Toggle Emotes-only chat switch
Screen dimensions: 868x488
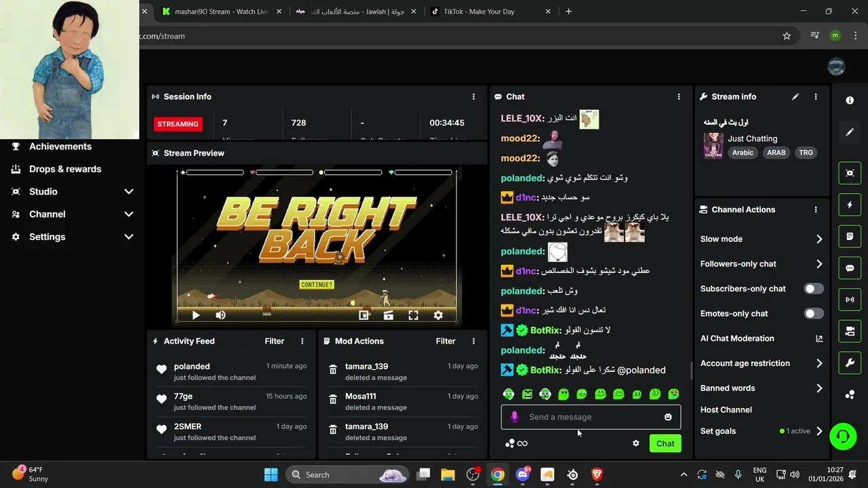coord(814,314)
